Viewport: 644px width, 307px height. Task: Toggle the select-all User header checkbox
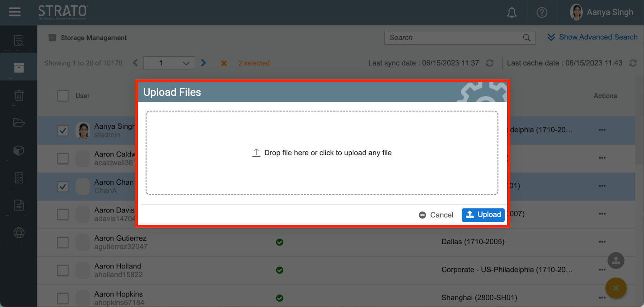coord(63,96)
